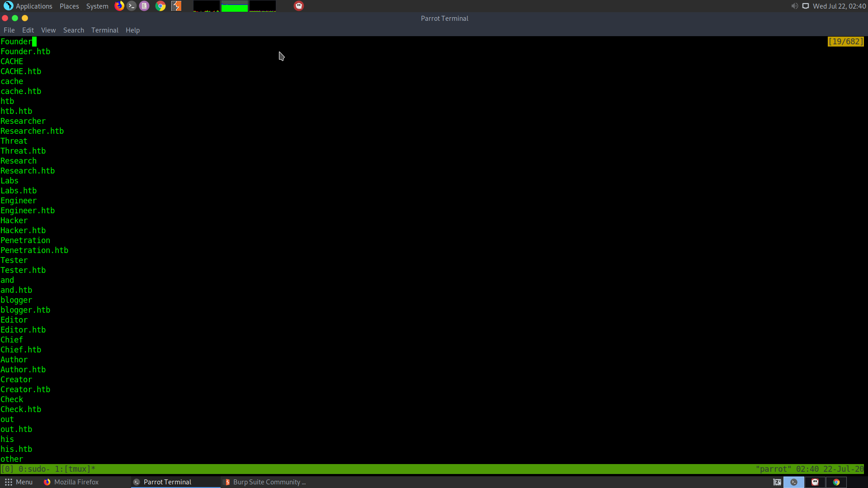Launch Firefox from the top panel
Viewport: 868px width, 488px height.
click(119, 6)
